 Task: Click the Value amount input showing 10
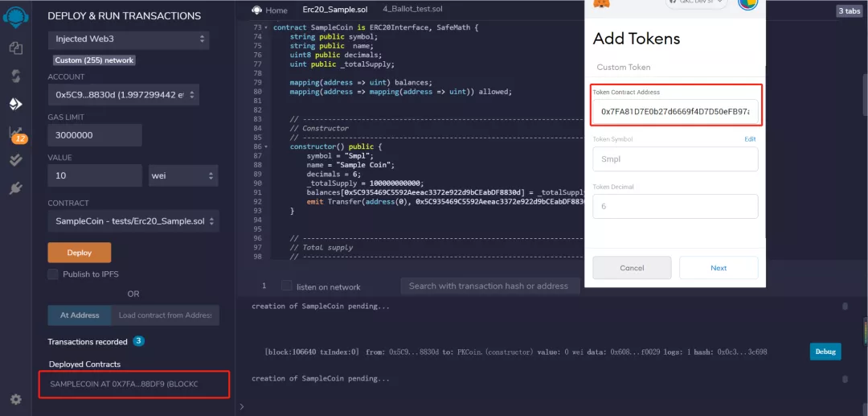95,175
